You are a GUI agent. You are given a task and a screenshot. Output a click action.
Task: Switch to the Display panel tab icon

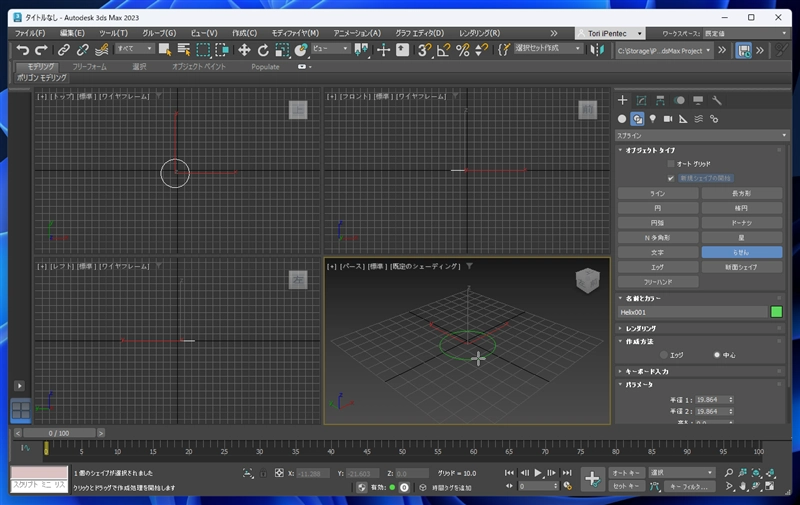coord(698,100)
